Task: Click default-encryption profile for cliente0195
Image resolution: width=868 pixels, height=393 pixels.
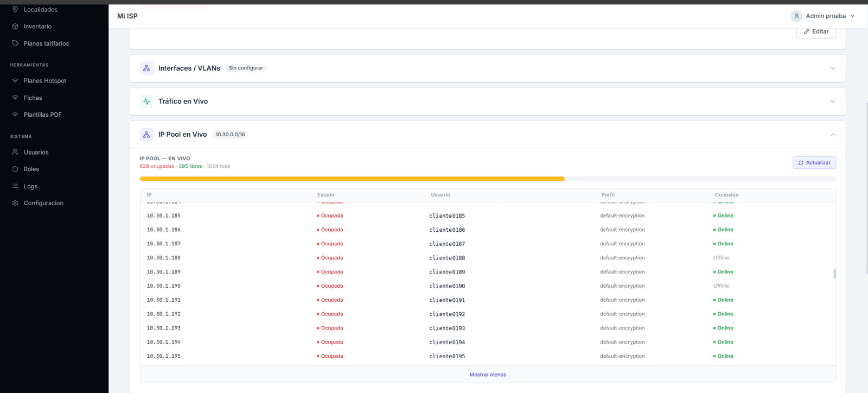Action: tap(622, 357)
